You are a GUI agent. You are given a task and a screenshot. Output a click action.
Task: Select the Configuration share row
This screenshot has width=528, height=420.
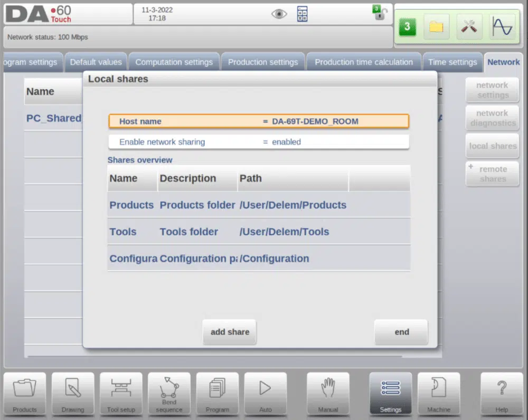(x=259, y=259)
